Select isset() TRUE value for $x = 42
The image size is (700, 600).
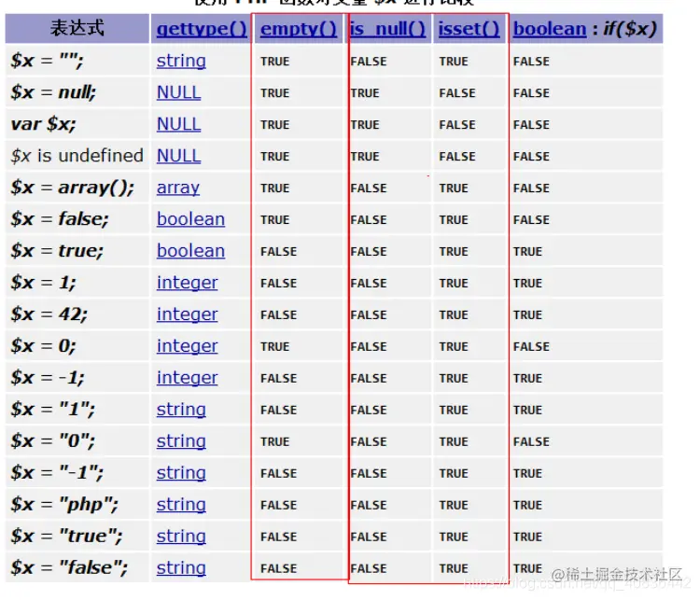(x=454, y=314)
